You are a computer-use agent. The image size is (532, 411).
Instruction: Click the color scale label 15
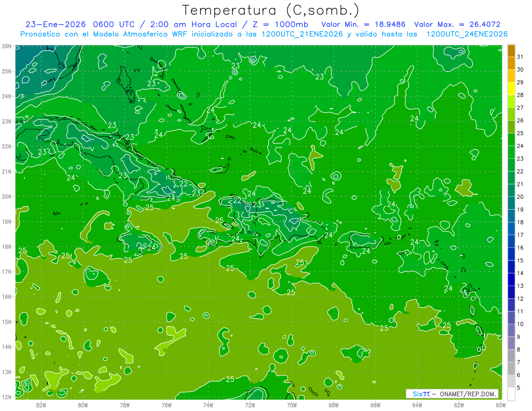(520, 260)
